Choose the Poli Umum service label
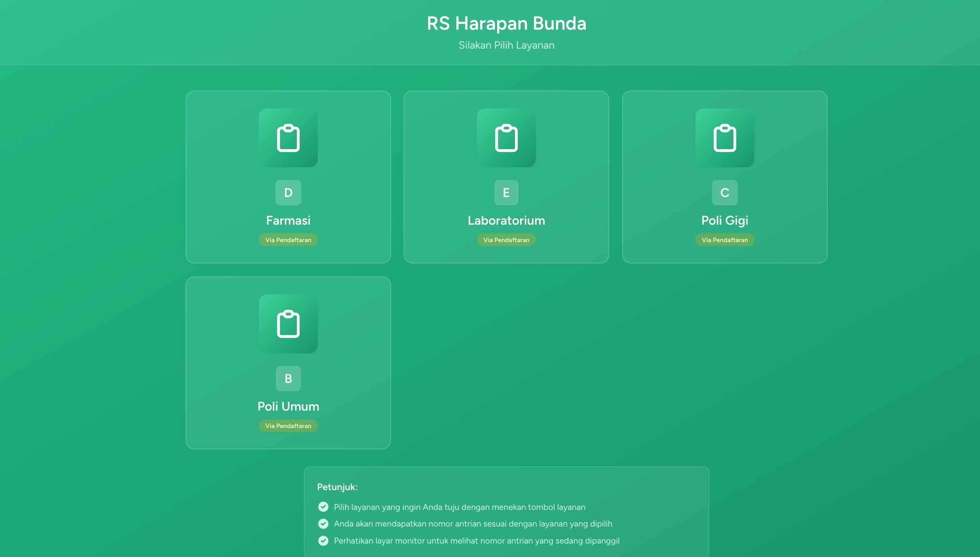 288,406
